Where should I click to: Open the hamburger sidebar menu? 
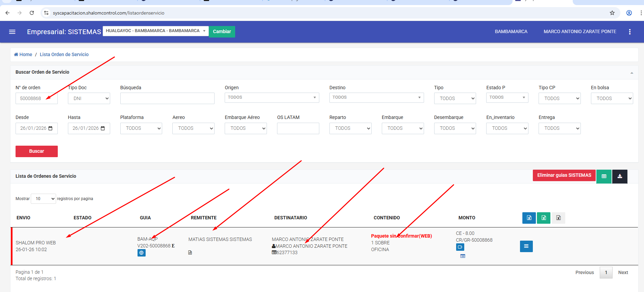coord(12,32)
